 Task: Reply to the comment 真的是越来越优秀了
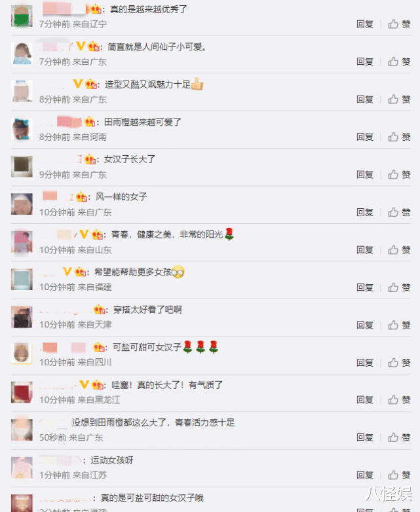[x=365, y=24]
